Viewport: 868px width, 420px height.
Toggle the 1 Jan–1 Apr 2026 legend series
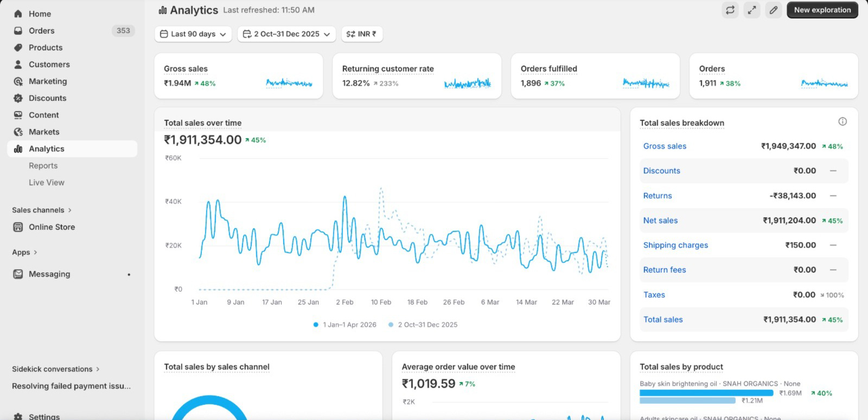[345, 325]
